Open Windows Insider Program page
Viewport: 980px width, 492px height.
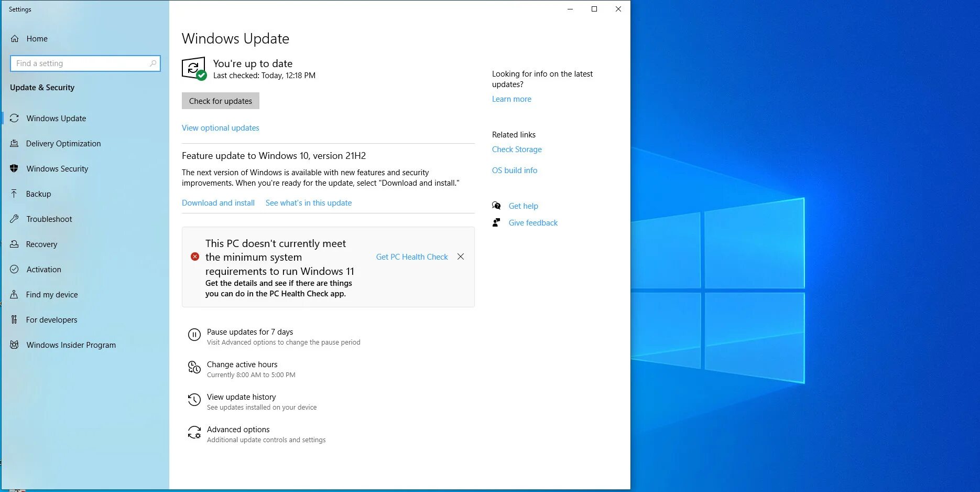(x=71, y=345)
